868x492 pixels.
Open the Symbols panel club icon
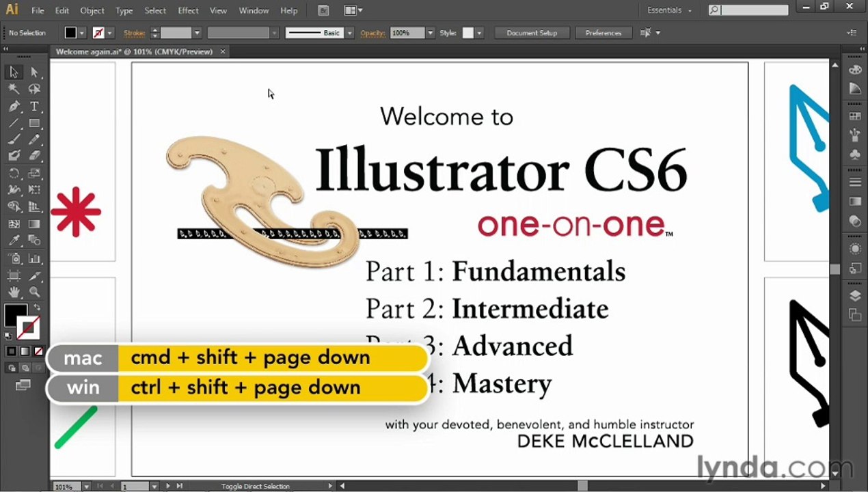pyautogui.click(x=855, y=155)
